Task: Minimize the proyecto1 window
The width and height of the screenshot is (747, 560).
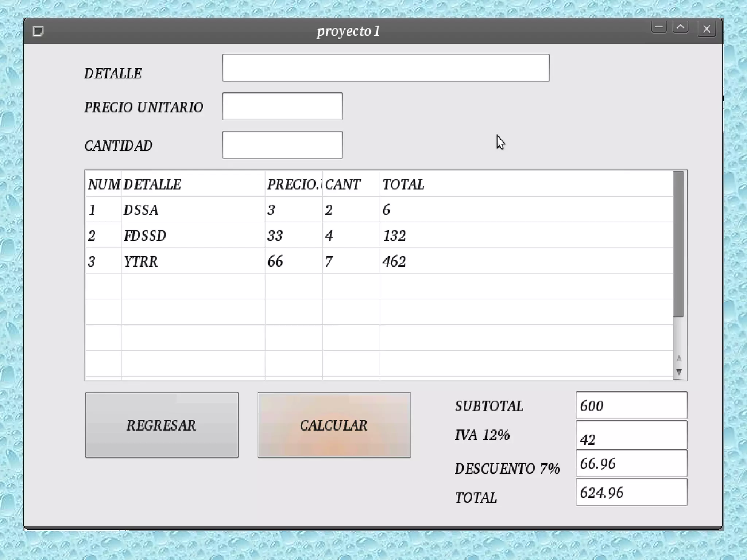Action: (659, 27)
